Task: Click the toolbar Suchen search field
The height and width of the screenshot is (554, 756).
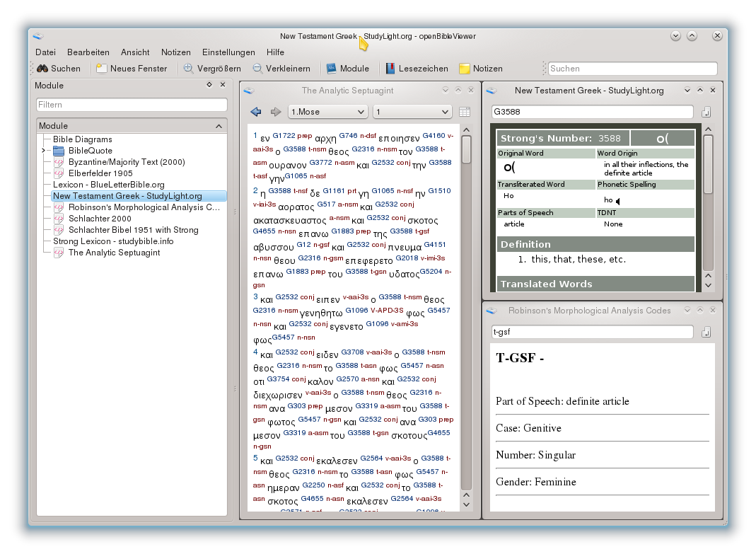Action: pos(633,69)
